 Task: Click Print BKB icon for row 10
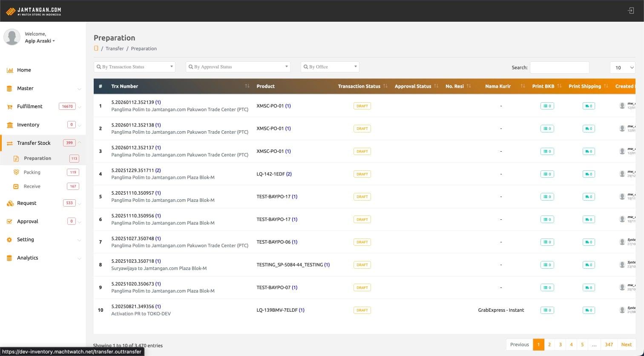(x=547, y=310)
